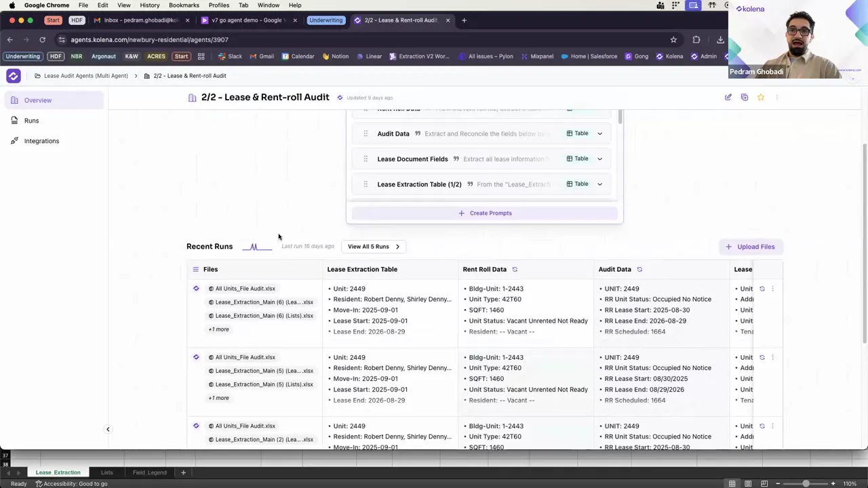Click the drag handle of Lease Document Fields

tap(366, 159)
